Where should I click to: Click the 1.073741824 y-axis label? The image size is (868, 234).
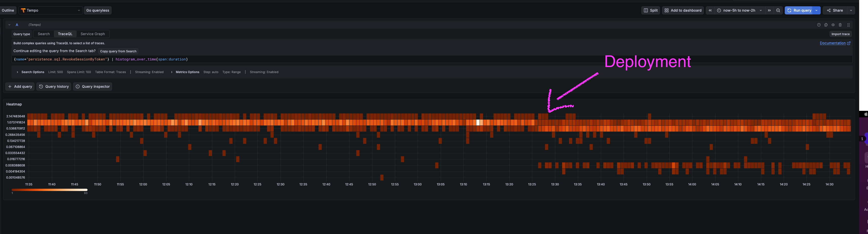click(16, 122)
